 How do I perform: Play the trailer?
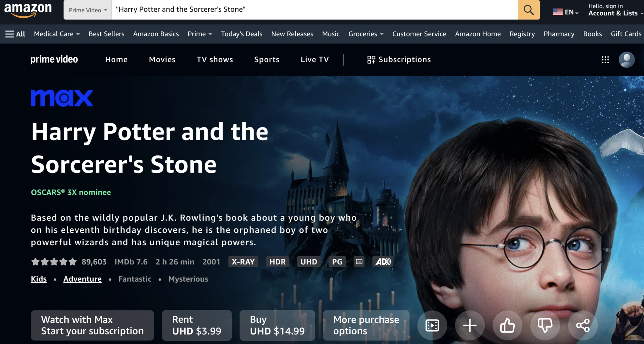tap(432, 325)
